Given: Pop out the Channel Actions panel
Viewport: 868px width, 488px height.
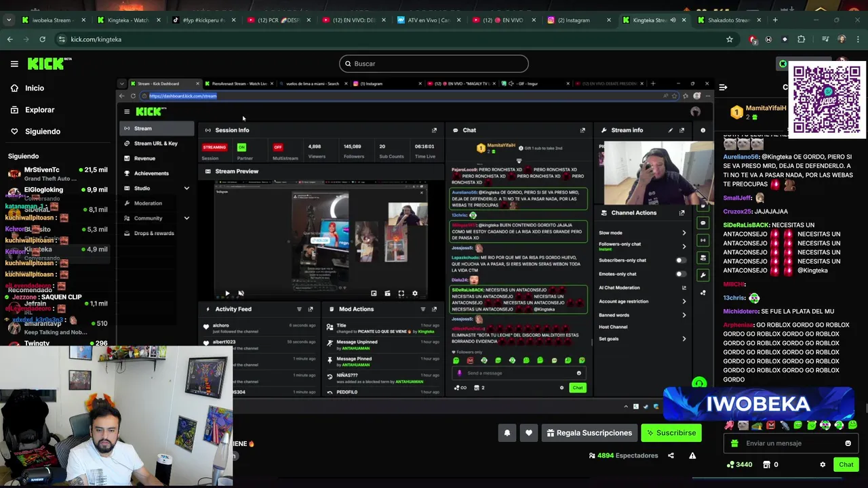Looking at the screenshot, I should tap(682, 212).
